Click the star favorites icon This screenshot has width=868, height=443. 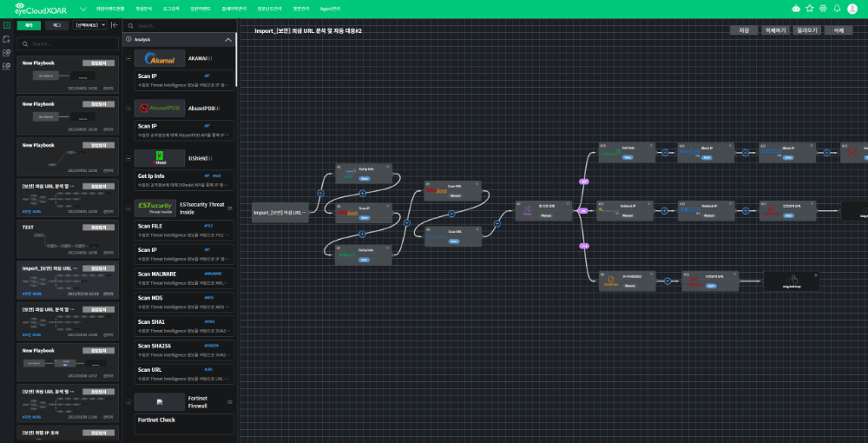(x=810, y=8)
